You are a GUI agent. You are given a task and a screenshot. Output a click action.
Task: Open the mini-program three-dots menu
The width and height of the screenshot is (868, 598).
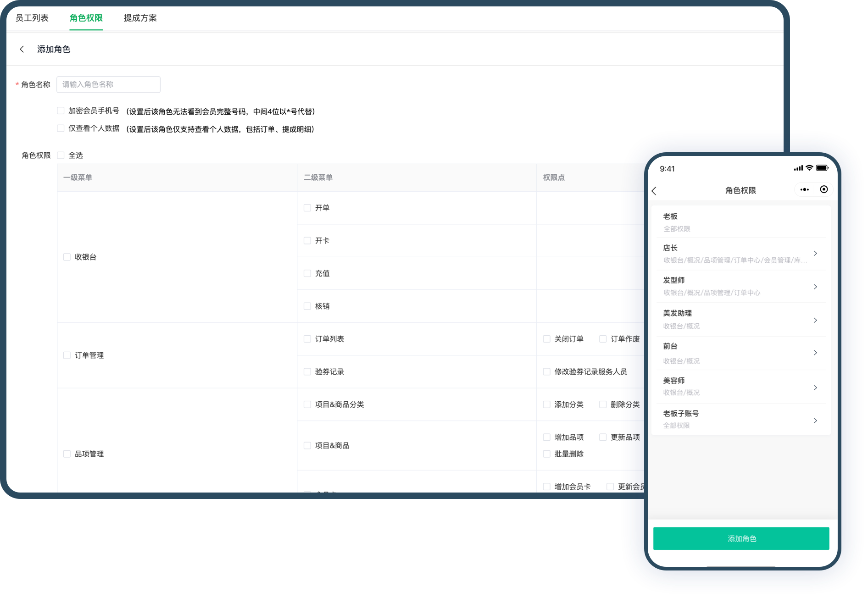(805, 189)
